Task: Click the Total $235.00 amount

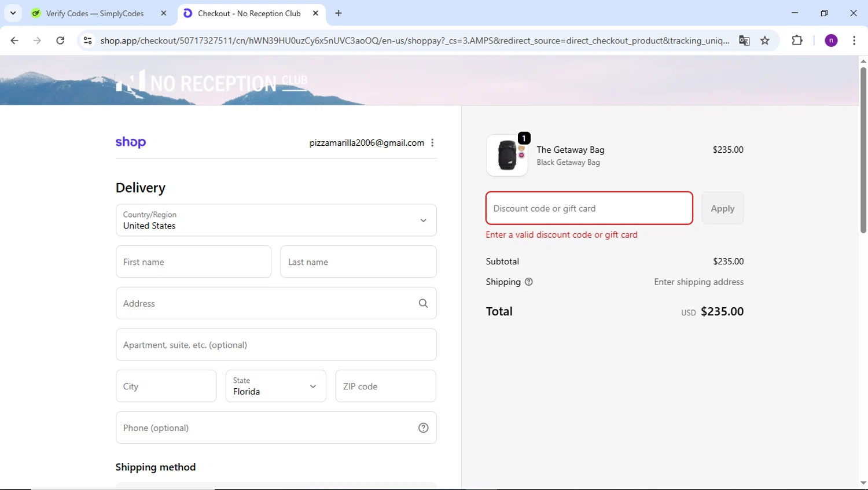Action: click(x=722, y=311)
